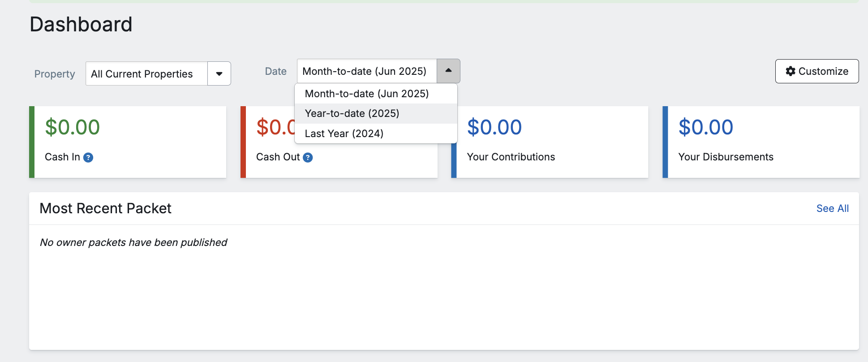Image resolution: width=868 pixels, height=362 pixels.
Task: Click the 'No owner packets have been published' message
Action: pos(133,242)
